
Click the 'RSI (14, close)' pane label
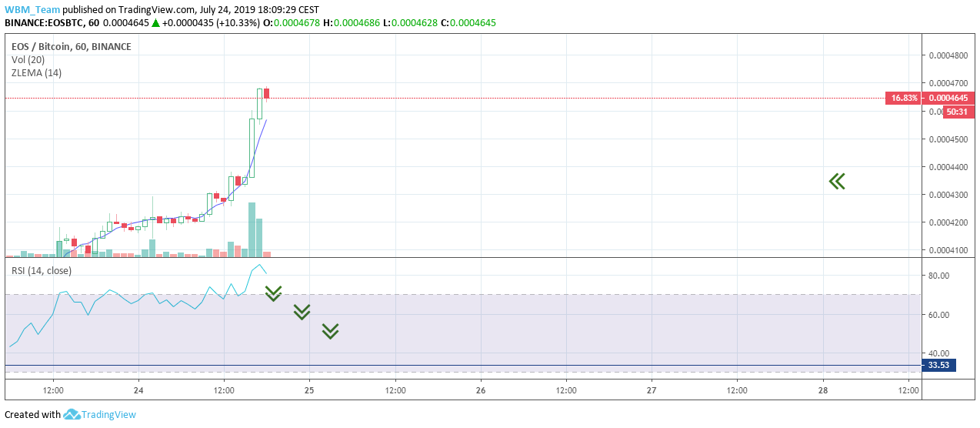(x=42, y=270)
